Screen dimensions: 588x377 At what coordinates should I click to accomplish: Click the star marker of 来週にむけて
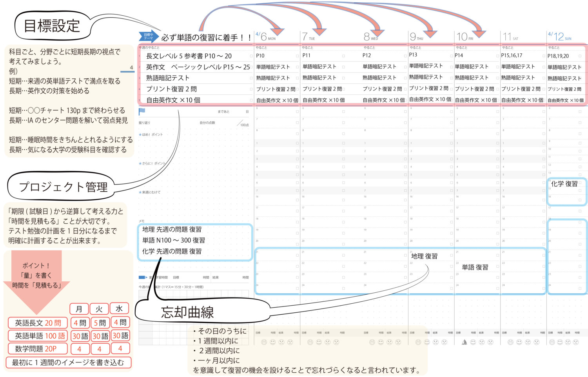[x=140, y=192]
